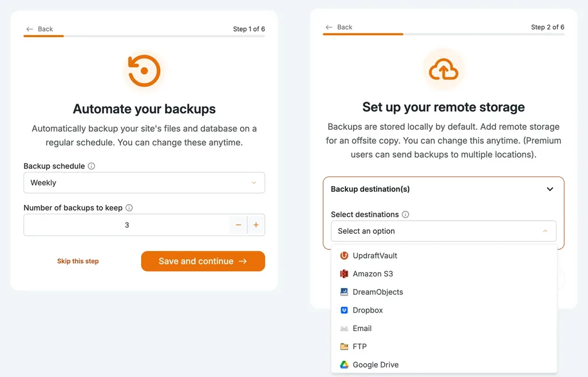
Task: Collapse dropdown using the orange up chevron
Action: (x=546, y=231)
